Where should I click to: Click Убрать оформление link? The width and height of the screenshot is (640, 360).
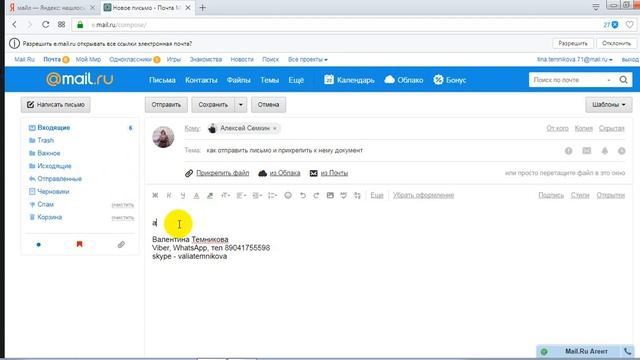[x=423, y=196]
